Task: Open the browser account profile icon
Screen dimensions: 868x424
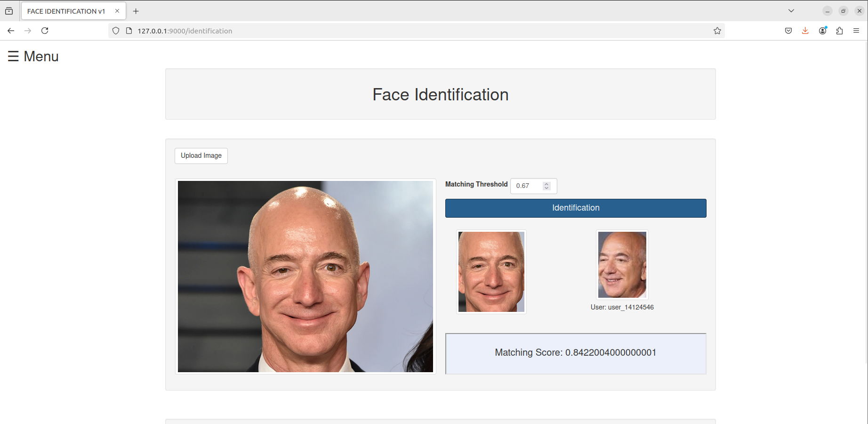Action: (x=822, y=31)
